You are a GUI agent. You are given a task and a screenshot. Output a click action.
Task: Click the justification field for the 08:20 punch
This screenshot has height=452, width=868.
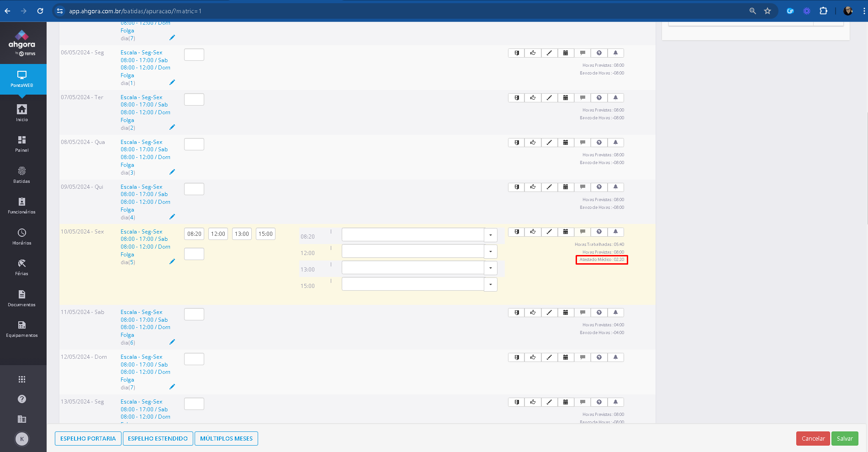tap(413, 235)
